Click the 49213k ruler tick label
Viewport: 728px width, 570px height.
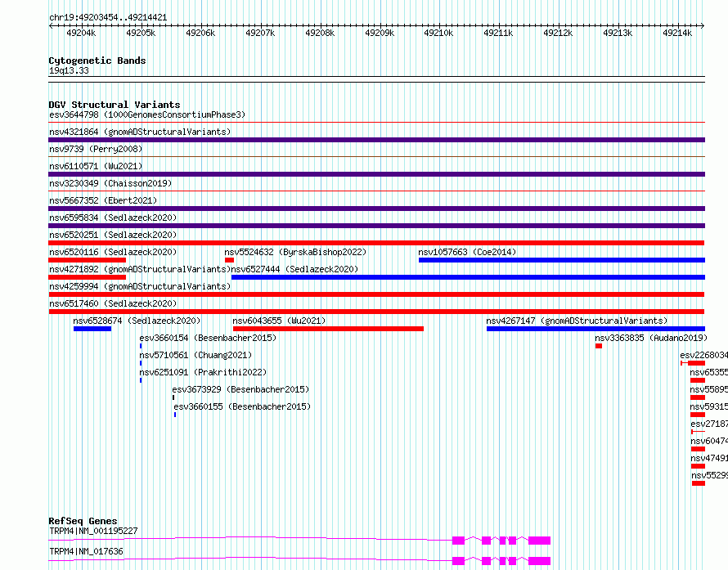[x=618, y=33]
